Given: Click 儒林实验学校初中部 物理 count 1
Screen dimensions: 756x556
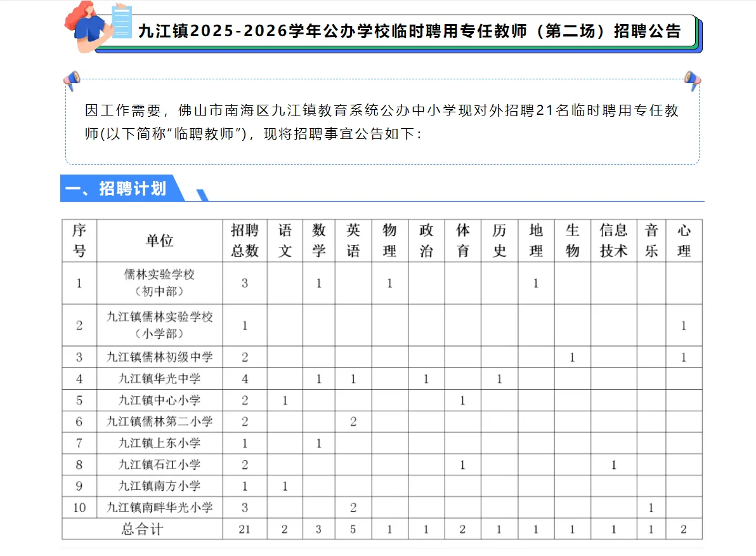Looking at the screenshot, I should point(389,283).
